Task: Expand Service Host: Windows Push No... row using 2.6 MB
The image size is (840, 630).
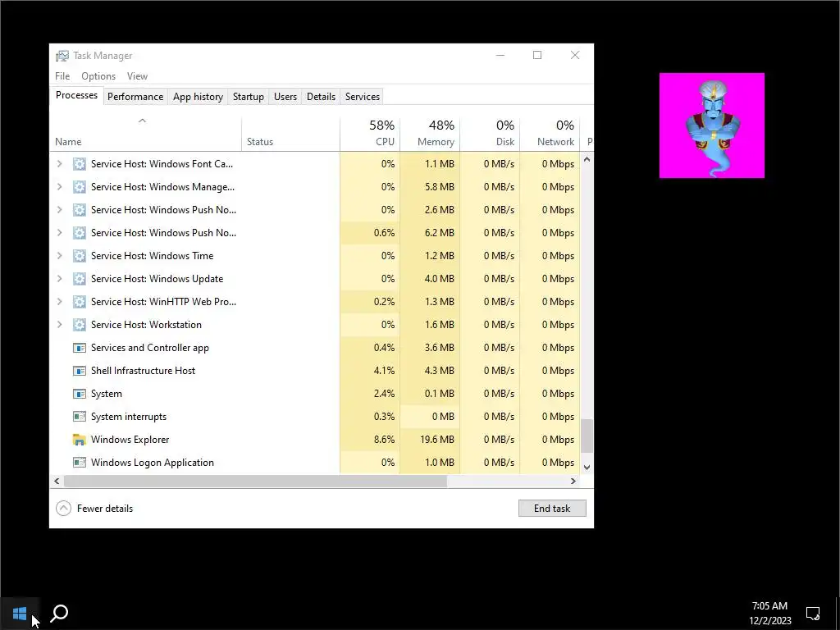Action: pos(59,210)
